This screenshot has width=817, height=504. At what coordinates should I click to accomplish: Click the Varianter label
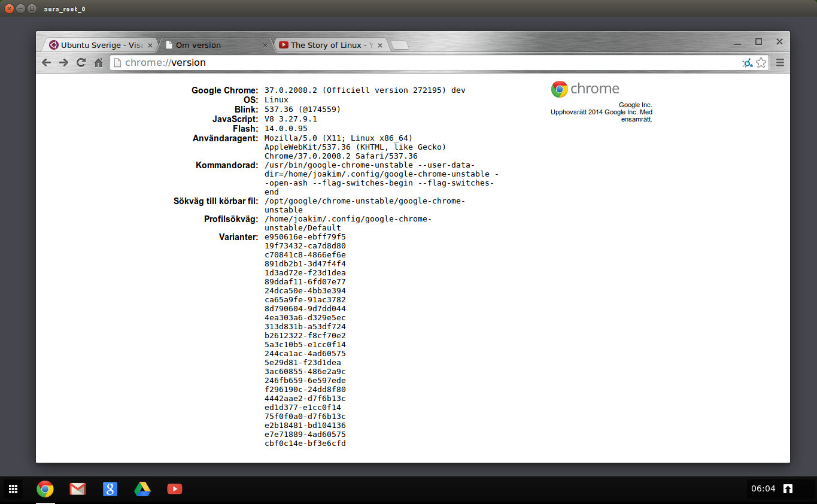coord(239,237)
